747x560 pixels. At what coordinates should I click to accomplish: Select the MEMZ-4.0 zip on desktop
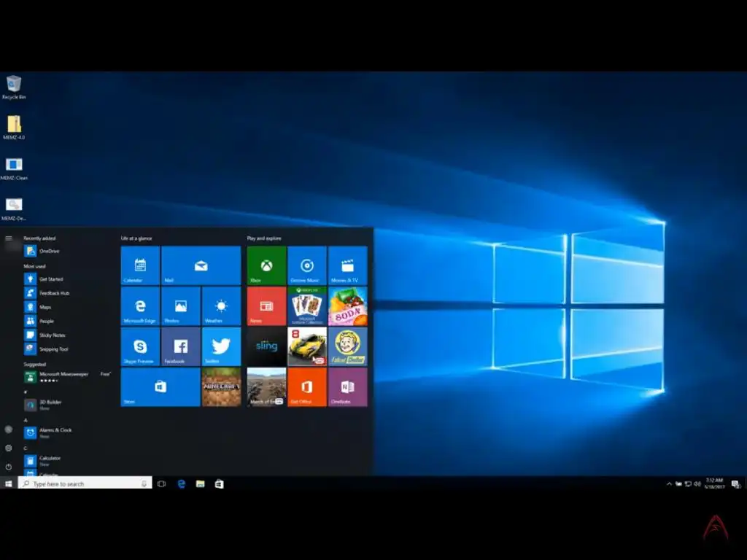14,128
